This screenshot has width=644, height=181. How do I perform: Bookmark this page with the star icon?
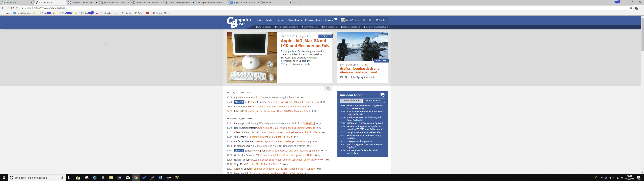pyautogui.click(x=631, y=8)
